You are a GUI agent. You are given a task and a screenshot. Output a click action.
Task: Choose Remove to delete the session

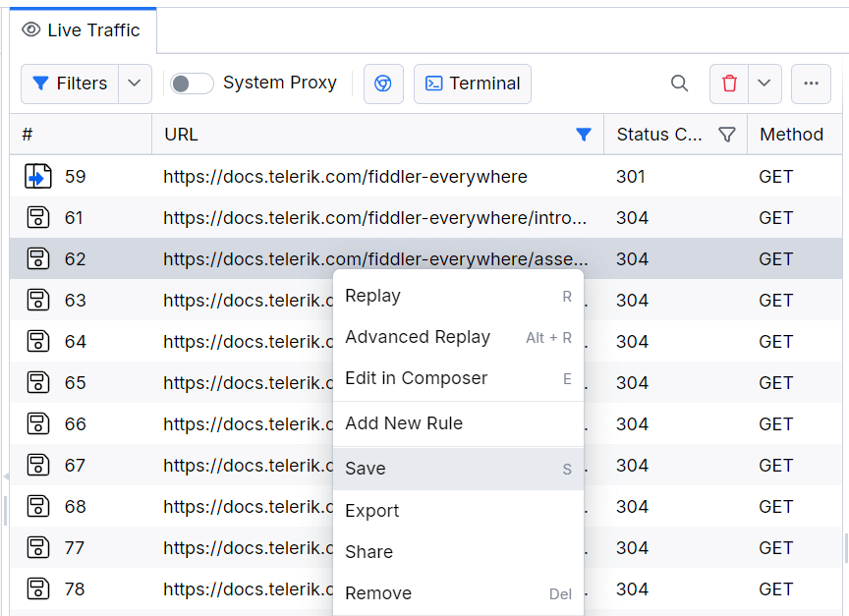(378, 593)
